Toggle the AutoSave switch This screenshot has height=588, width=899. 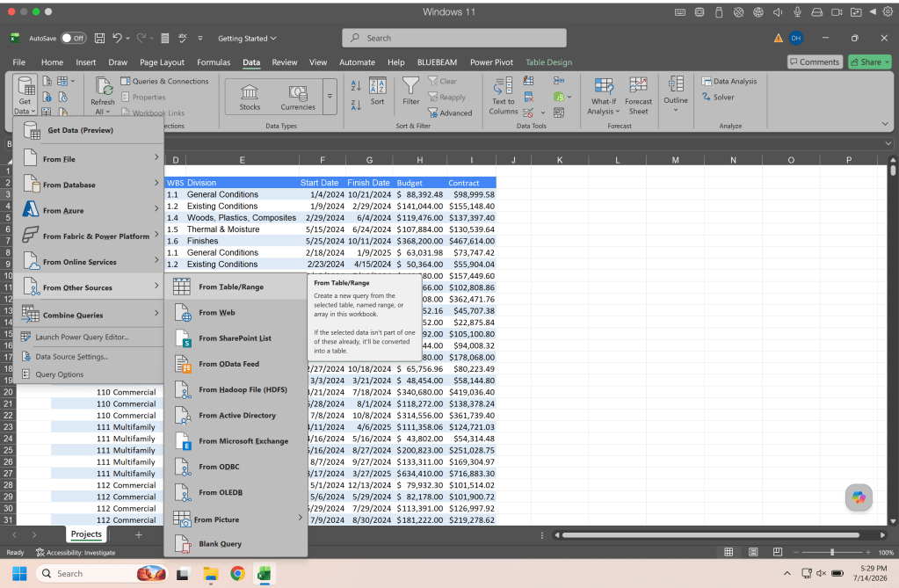[x=74, y=38]
